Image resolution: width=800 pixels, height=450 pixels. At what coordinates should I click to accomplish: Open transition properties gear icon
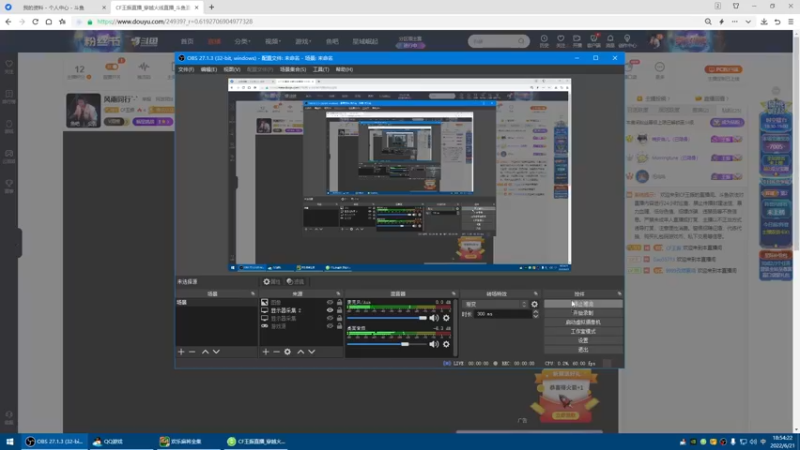pyautogui.click(x=534, y=304)
